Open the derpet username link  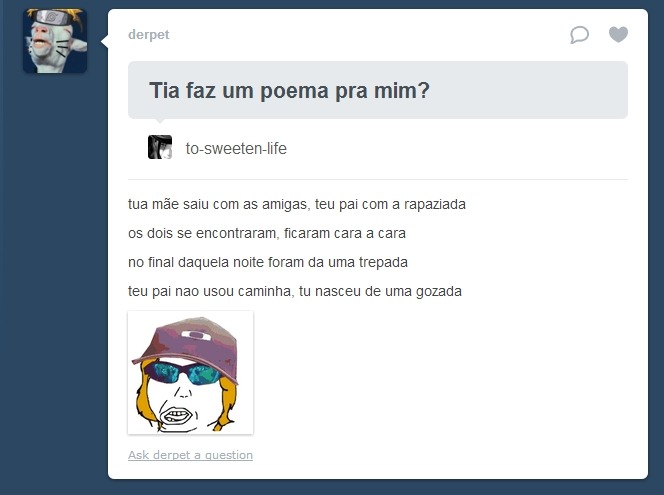point(149,34)
